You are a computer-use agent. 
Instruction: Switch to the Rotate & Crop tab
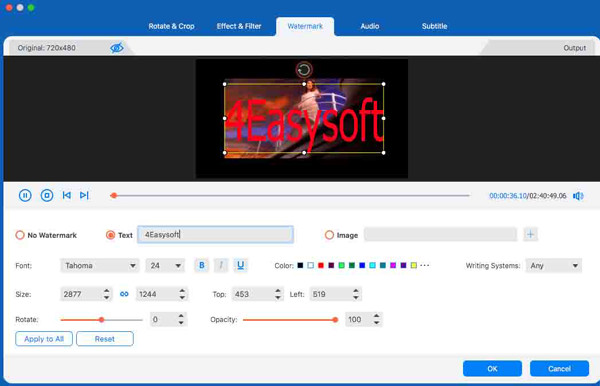[x=171, y=26]
